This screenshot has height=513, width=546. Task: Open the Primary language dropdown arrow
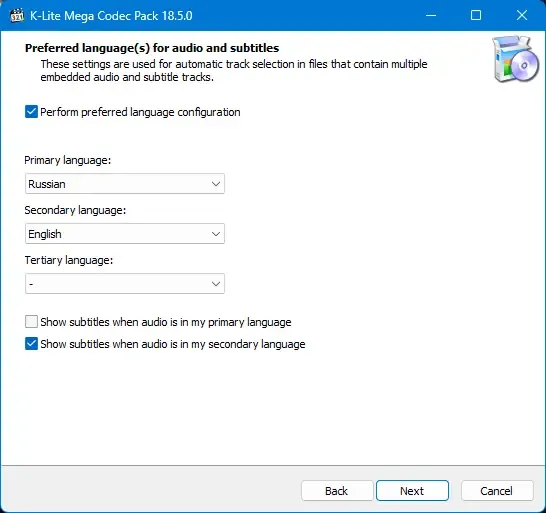point(216,184)
